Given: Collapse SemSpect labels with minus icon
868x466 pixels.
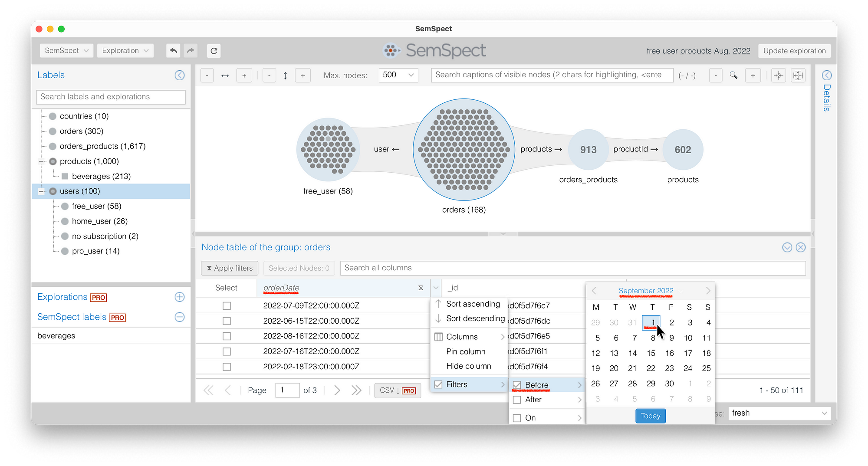Looking at the screenshot, I should point(180,317).
